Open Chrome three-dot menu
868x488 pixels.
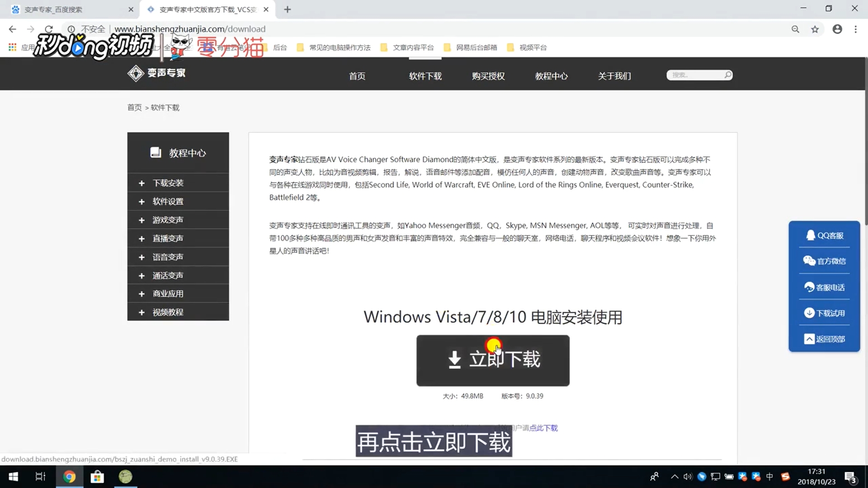[x=855, y=29]
